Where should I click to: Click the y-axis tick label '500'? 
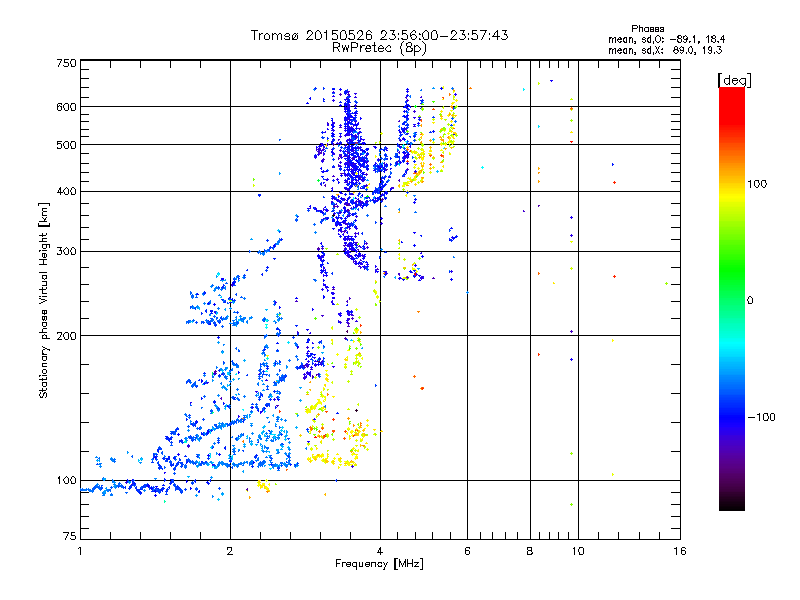tap(66, 145)
